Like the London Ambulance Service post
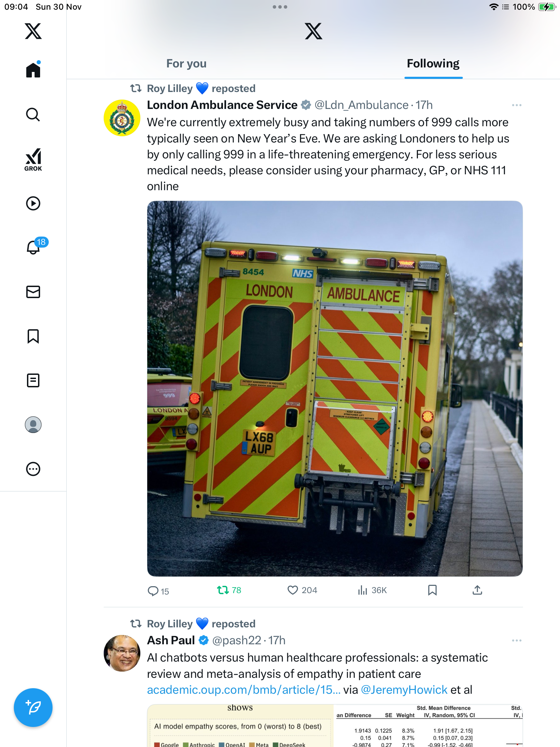The image size is (560, 747). coord(293,590)
